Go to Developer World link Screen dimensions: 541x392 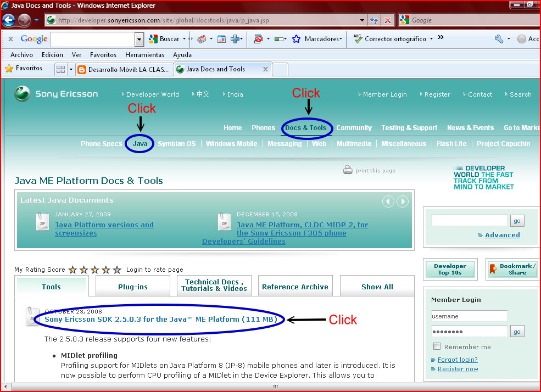click(153, 94)
